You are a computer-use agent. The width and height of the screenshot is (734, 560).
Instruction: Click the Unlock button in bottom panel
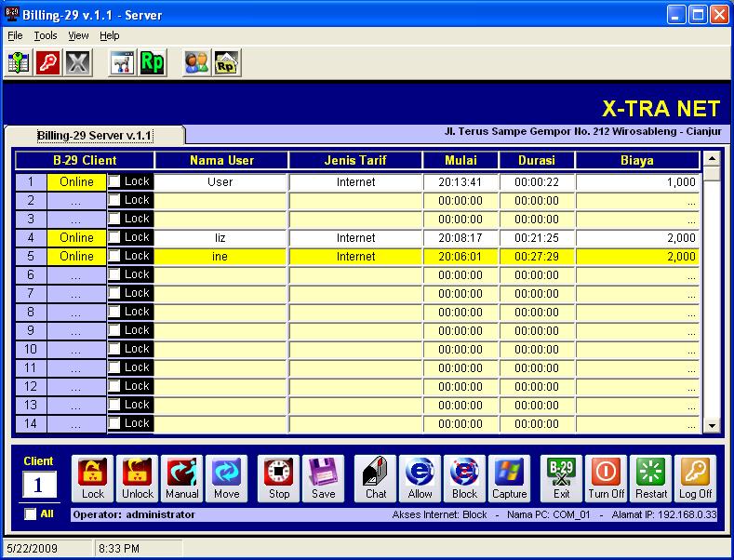[137, 478]
